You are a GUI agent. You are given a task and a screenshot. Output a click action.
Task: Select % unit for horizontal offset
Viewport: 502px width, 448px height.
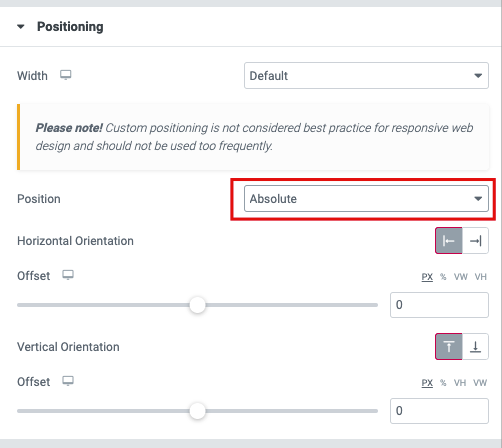pos(443,277)
